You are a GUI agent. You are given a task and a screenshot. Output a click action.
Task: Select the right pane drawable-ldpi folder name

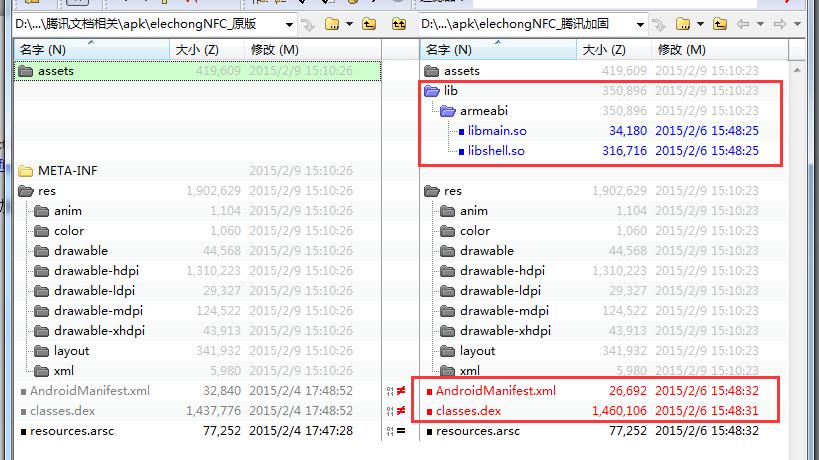click(500, 291)
